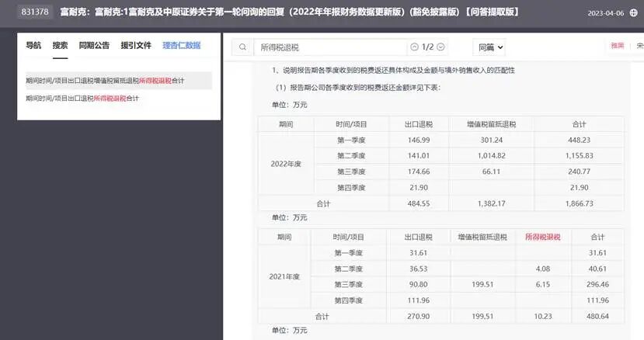Click value 146.99 in 2022 table
The width and height of the screenshot is (644, 340).
click(x=419, y=140)
